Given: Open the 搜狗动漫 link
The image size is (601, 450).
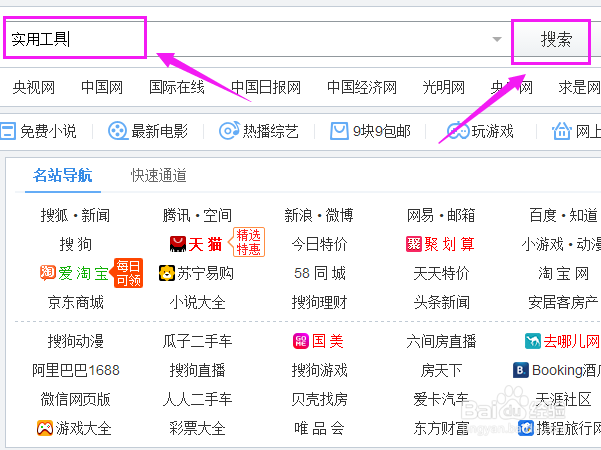Looking at the screenshot, I should tap(76, 341).
